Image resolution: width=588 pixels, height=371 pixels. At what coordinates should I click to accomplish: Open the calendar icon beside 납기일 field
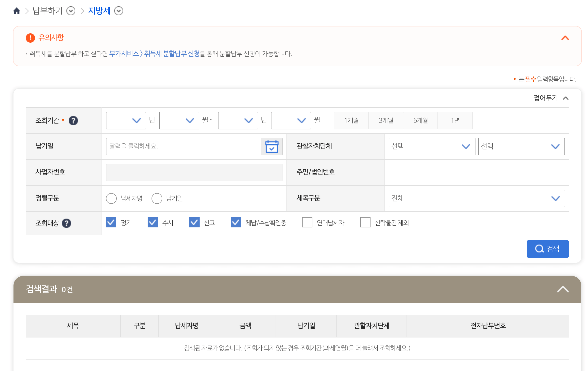[271, 146]
